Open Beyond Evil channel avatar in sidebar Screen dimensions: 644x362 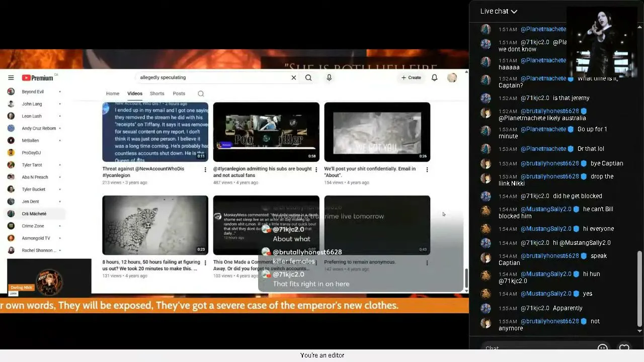[x=11, y=92]
